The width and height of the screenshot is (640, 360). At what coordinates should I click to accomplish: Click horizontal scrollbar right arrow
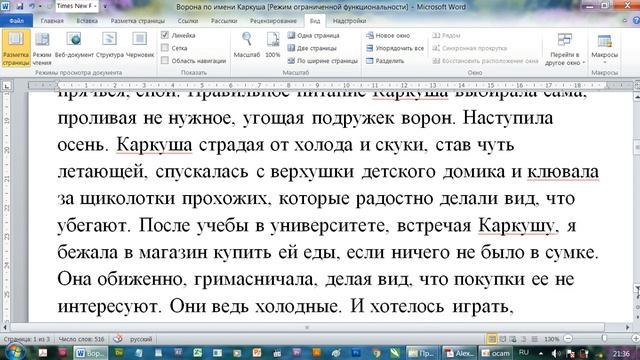(x=628, y=327)
